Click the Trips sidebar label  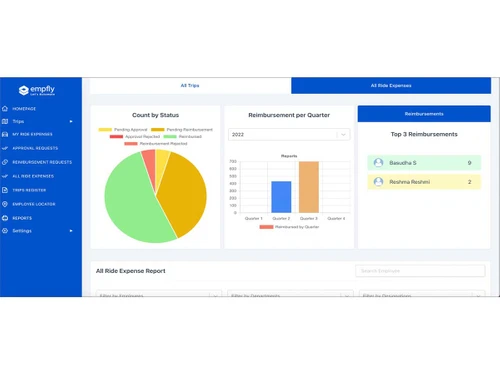pos(18,121)
